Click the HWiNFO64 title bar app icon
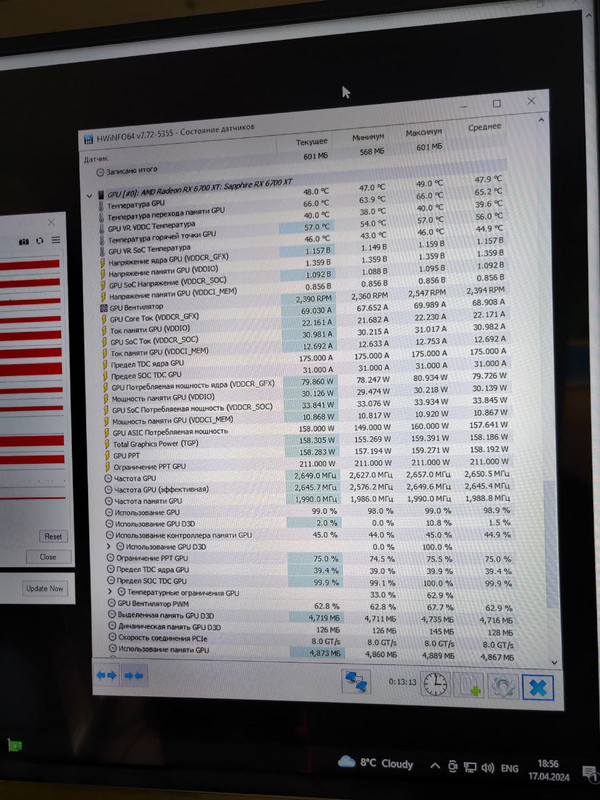Image resolution: width=600 pixels, height=800 pixels. pyautogui.click(x=88, y=139)
